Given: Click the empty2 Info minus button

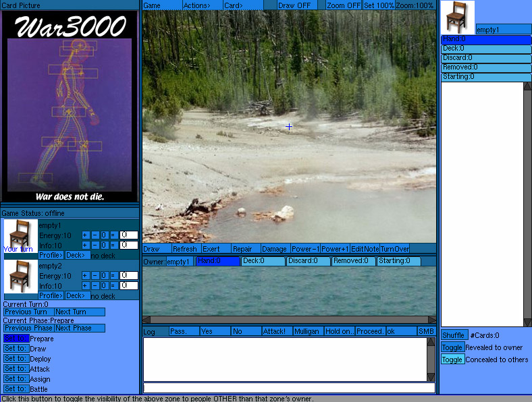Looking at the screenshot, I should pos(95,285).
